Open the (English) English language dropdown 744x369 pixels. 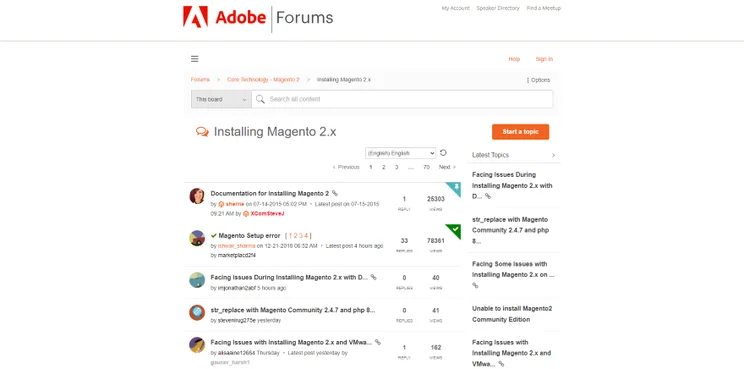point(400,153)
